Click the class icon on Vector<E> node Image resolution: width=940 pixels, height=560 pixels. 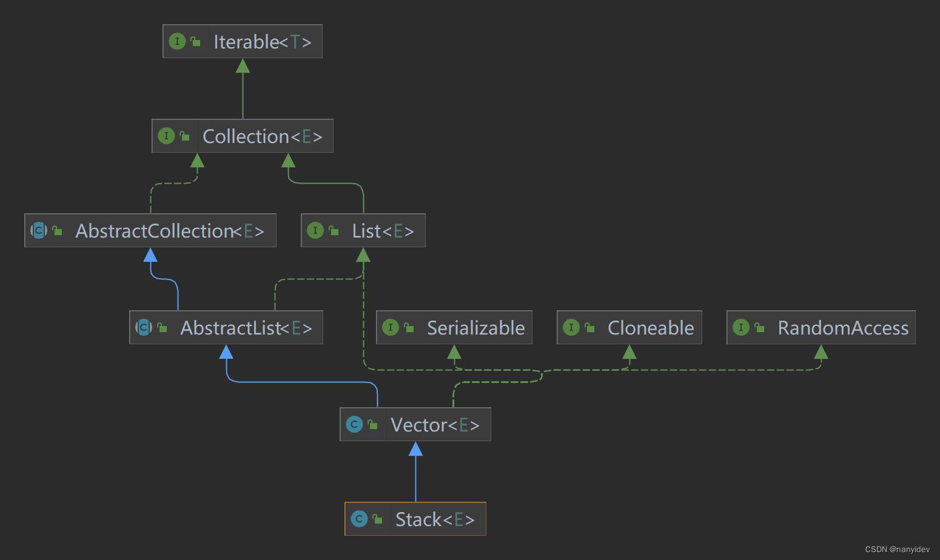click(x=354, y=424)
